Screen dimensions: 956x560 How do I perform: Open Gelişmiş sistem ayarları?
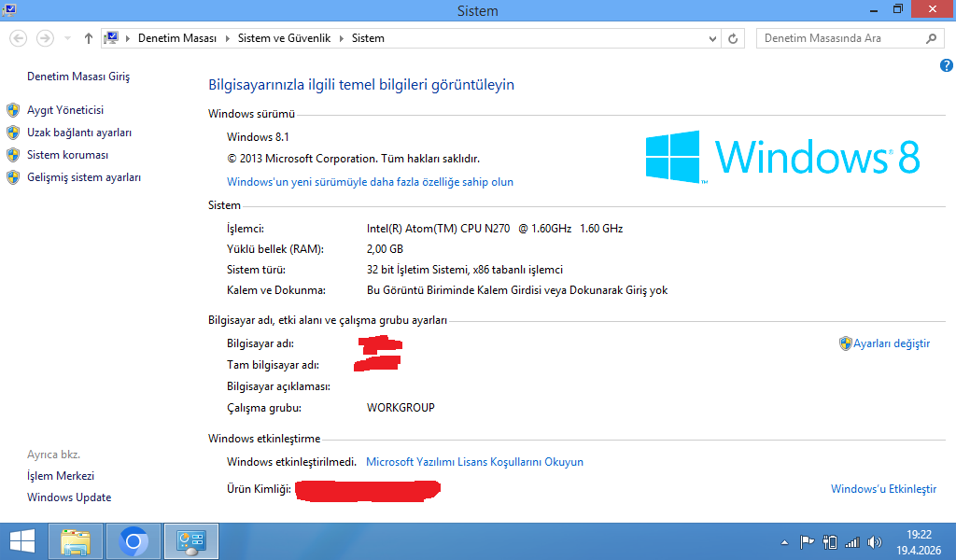(x=83, y=177)
